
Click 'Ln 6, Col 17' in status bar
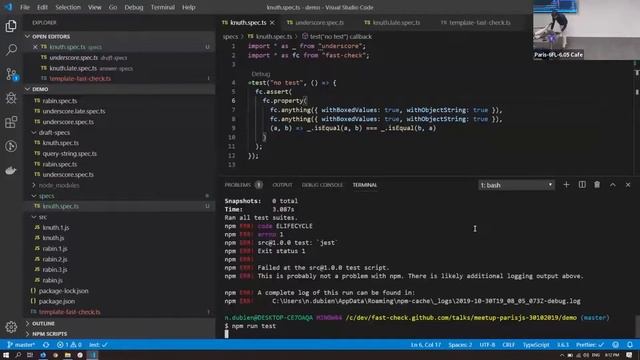click(426, 345)
